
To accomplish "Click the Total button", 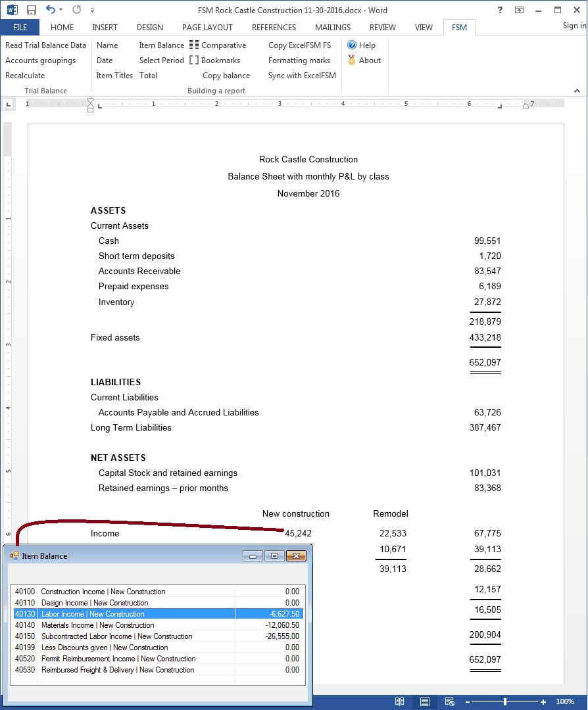I will point(148,76).
